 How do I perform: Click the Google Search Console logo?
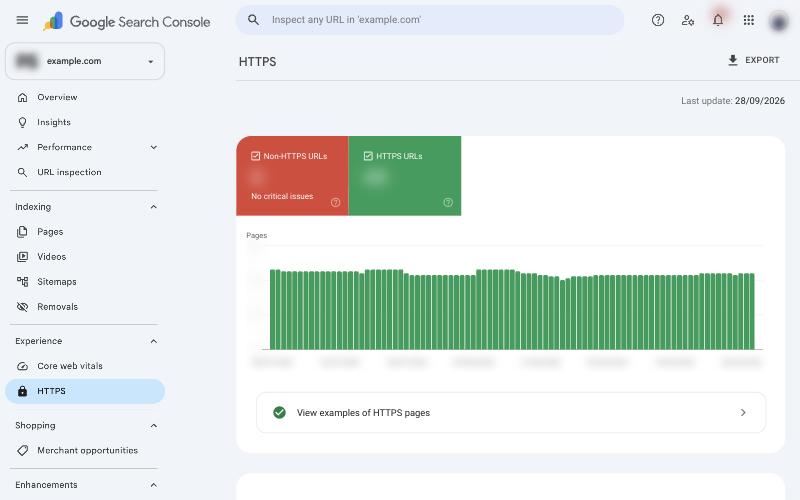[x=127, y=21]
